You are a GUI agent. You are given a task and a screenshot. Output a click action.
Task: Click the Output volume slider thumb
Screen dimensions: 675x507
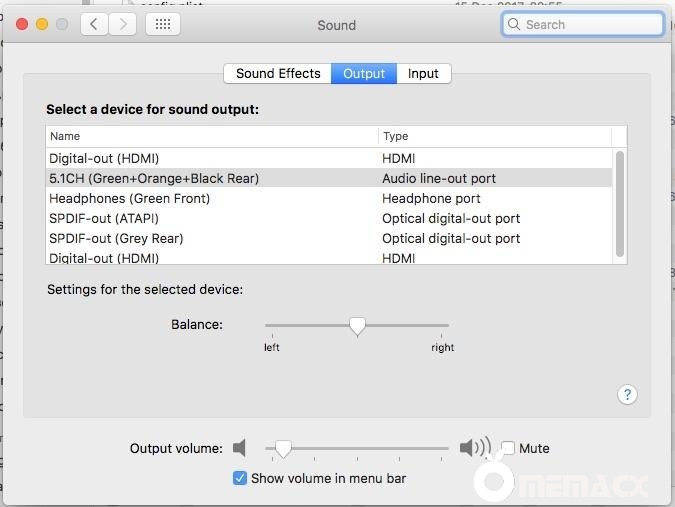[x=283, y=448]
